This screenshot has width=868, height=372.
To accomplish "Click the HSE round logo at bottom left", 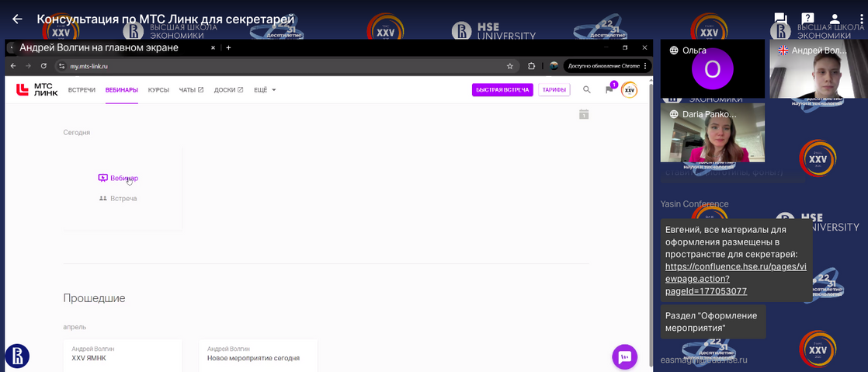I will point(16,356).
